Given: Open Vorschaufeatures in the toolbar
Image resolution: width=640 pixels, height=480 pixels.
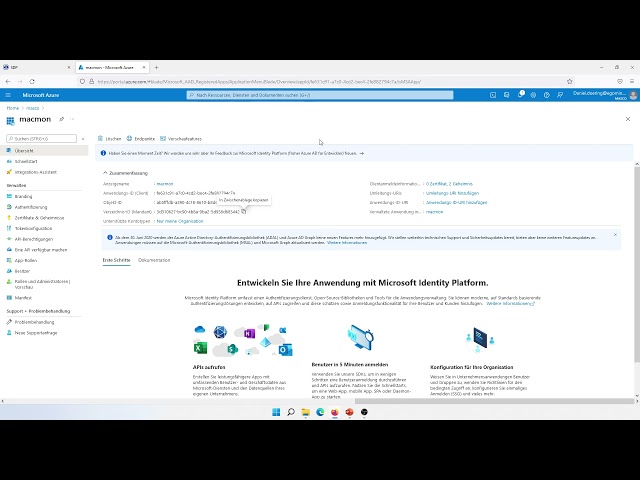Looking at the screenshot, I should coord(181,139).
